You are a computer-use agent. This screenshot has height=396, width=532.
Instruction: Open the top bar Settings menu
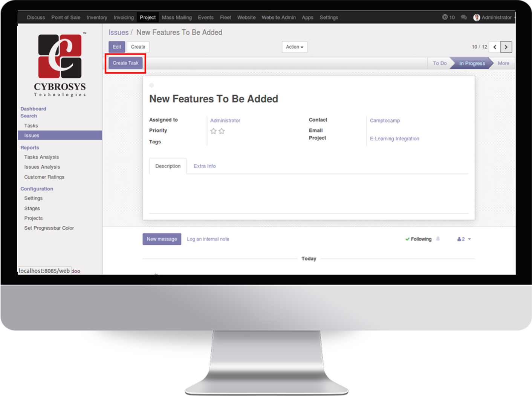[x=329, y=17]
